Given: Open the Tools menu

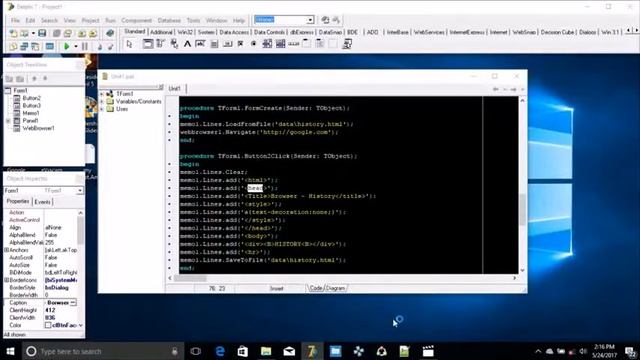Looking at the screenshot, I should pyautogui.click(x=193, y=20).
